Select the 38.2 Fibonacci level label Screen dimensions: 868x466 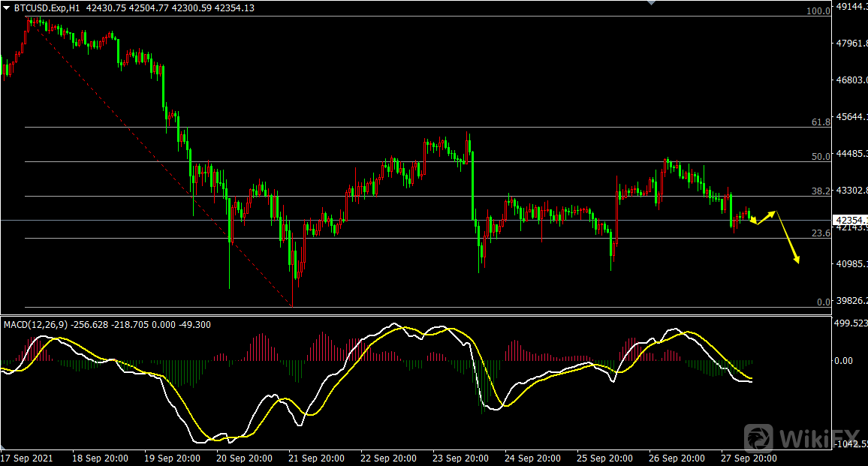point(821,191)
